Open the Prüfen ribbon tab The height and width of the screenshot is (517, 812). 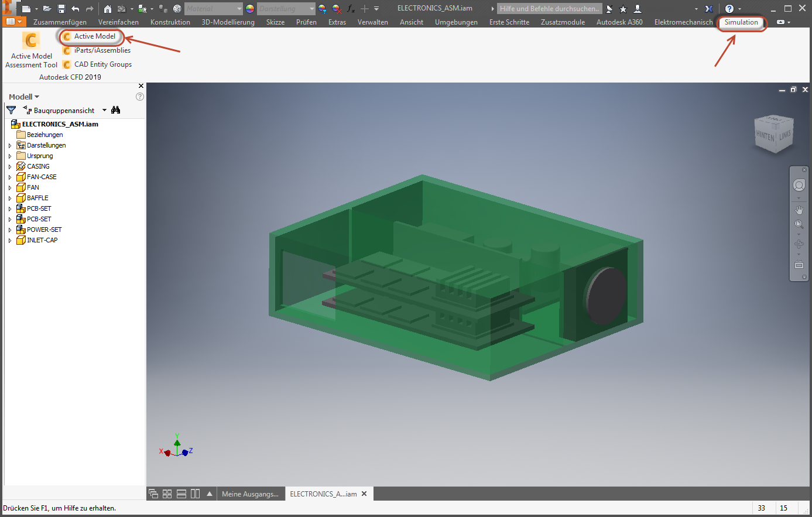click(x=306, y=22)
